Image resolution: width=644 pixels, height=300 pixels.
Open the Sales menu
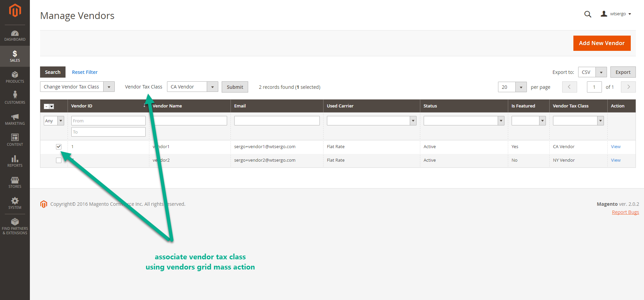(x=15, y=56)
